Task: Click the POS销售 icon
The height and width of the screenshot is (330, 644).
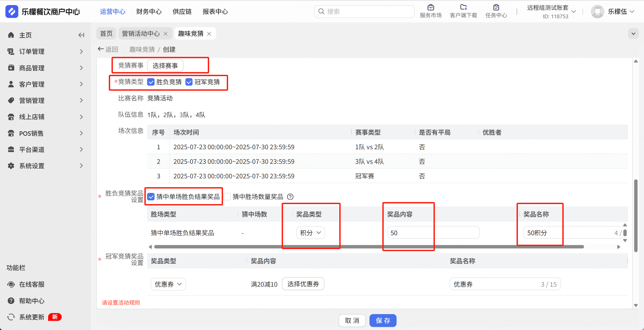Action: pyautogui.click(x=11, y=133)
